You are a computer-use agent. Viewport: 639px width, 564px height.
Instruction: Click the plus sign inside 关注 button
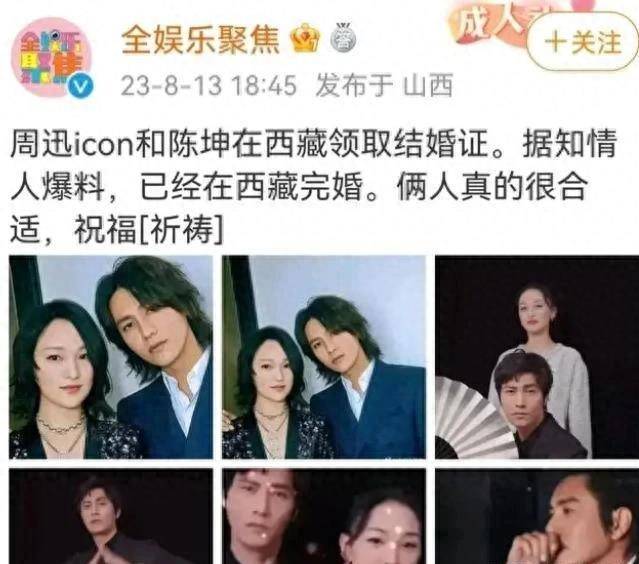tap(555, 42)
